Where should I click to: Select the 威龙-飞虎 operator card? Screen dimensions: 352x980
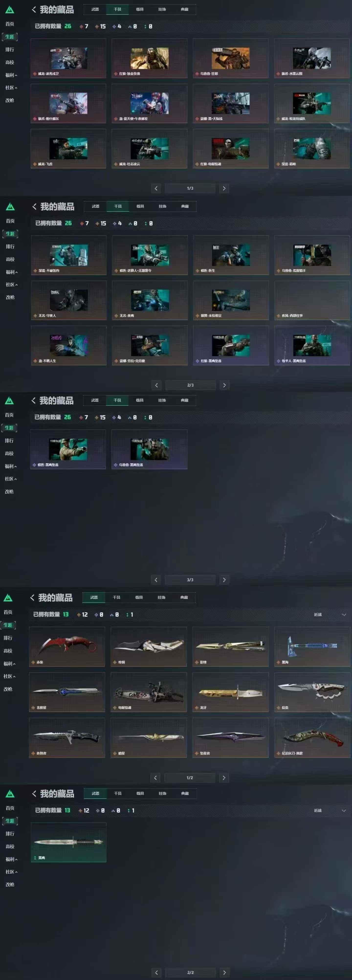click(68, 149)
